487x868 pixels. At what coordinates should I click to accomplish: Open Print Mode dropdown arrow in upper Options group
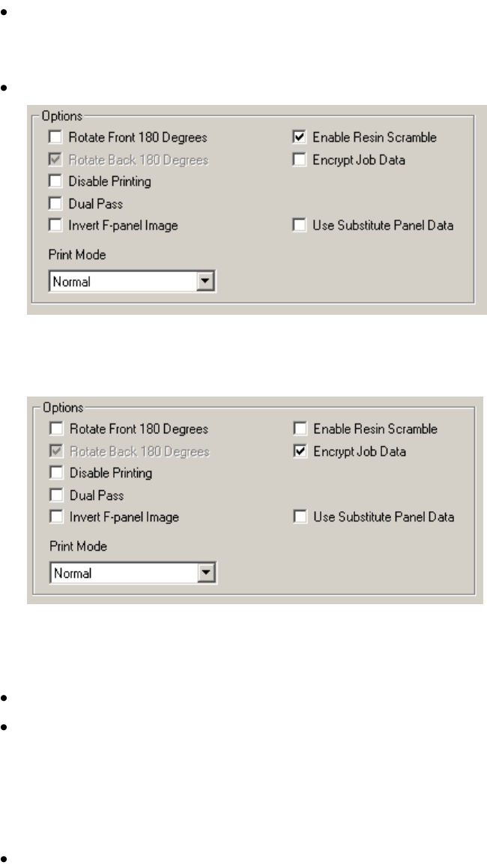point(205,281)
